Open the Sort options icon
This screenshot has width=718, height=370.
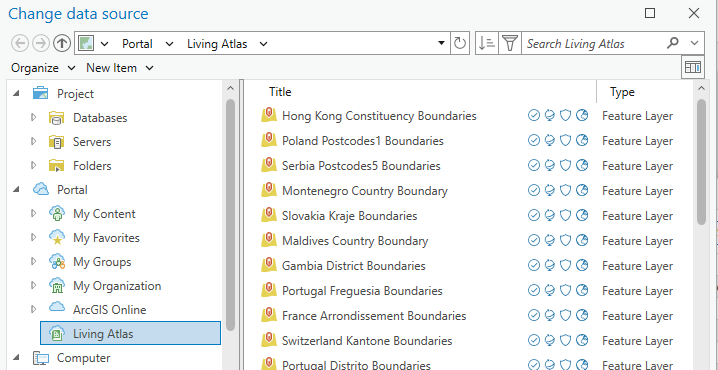tap(486, 44)
